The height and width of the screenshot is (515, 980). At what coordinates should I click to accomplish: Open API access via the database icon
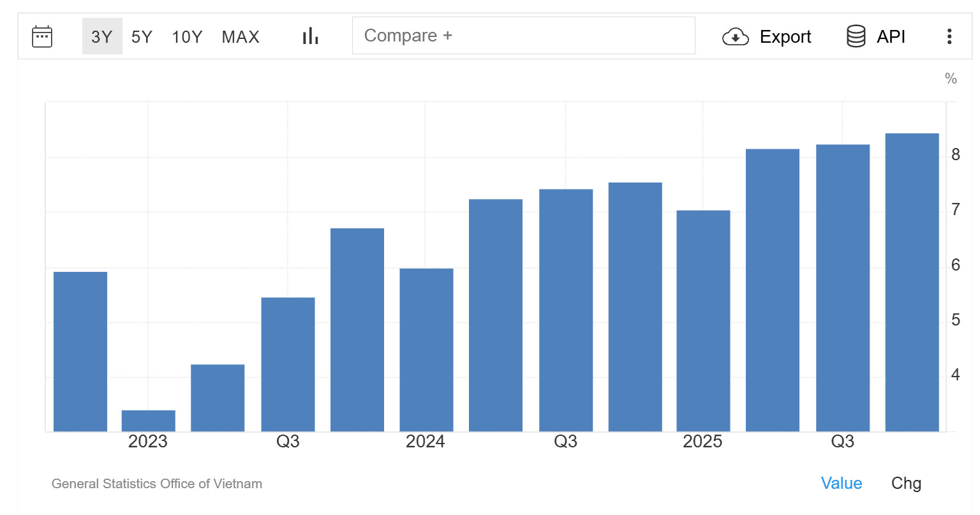coord(855,36)
